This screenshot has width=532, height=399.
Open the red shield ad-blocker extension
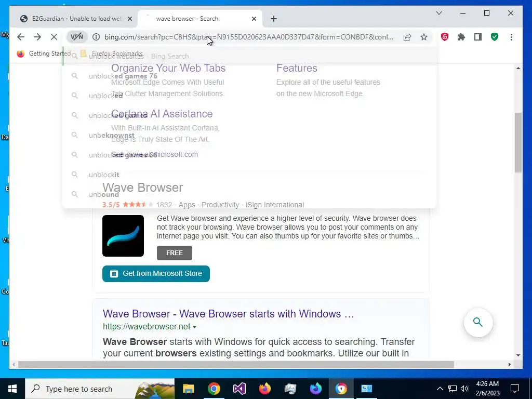pyautogui.click(x=445, y=37)
